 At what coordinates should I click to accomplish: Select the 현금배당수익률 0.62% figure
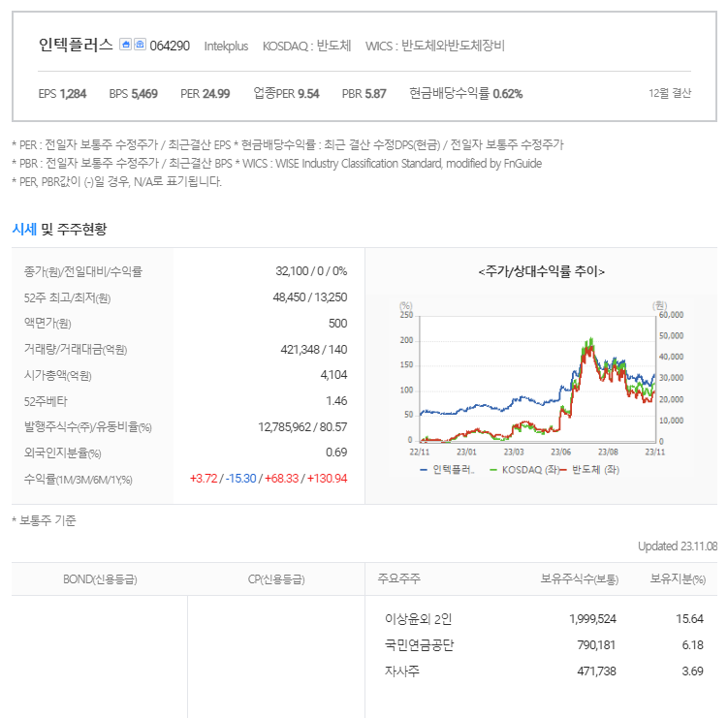tap(465, 94)
